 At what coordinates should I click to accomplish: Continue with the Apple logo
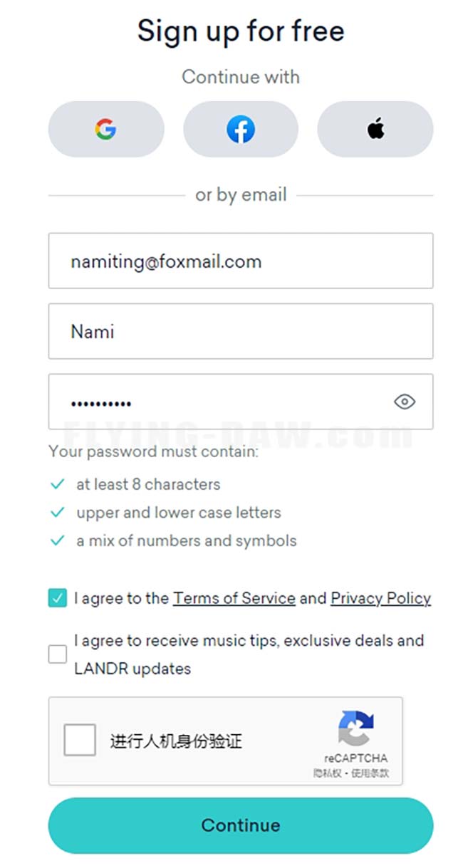click(375, 129)
